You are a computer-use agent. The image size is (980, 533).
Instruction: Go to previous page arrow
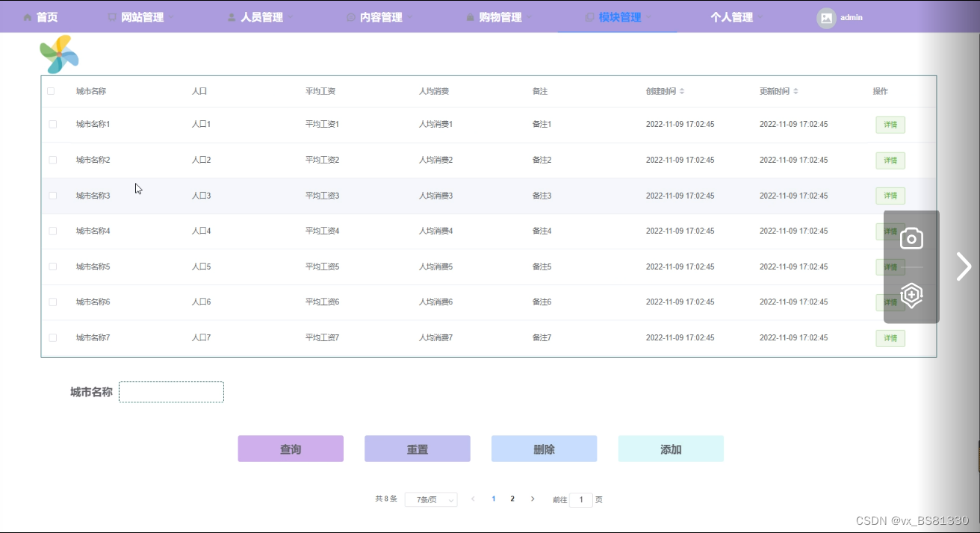[x=473, y=499]
